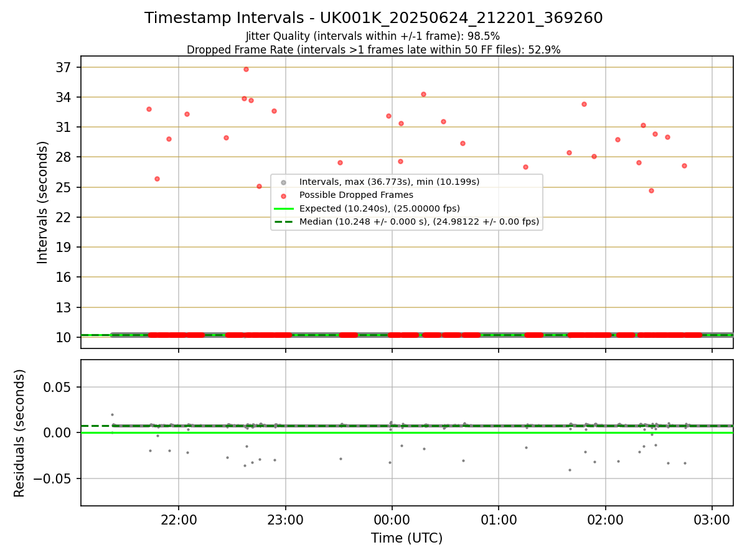Click the "16" tick on the intervals axis
The image size is (747, 560).
64,277
